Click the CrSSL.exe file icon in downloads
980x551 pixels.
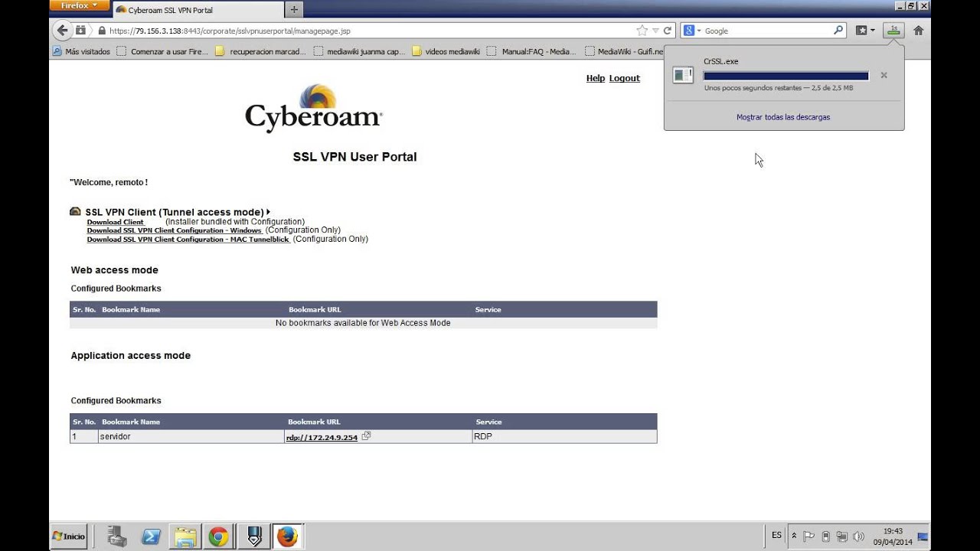pos(683,75)
